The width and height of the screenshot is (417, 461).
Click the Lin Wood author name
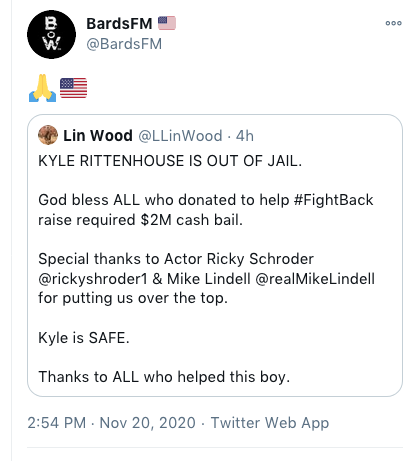98,136
